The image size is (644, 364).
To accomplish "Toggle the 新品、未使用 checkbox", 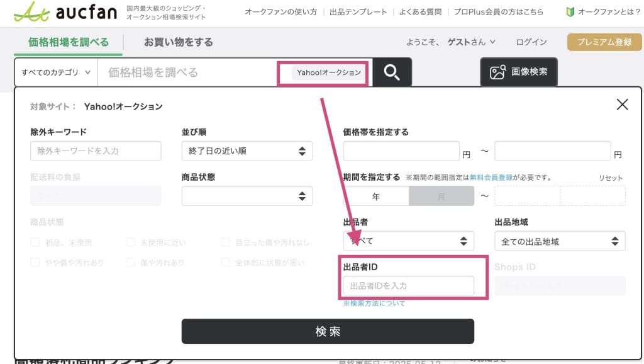I will click(x=35, y=242).
